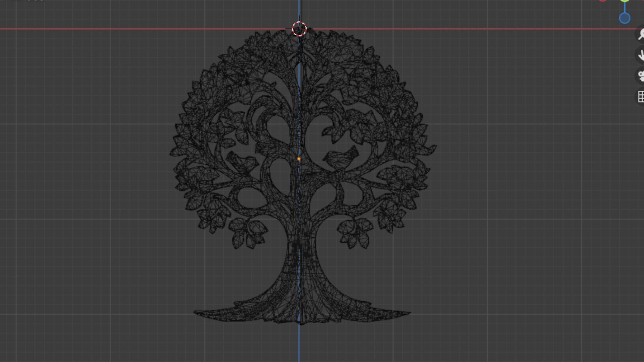644x362 pixels.
Task: Click the zoom view magnifier icon
Action: [x=640, y=34]
